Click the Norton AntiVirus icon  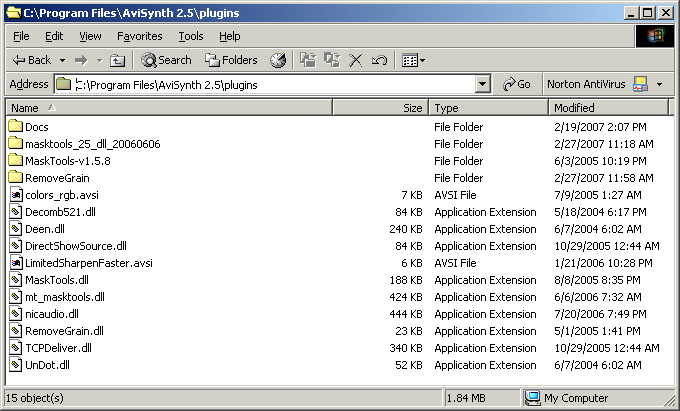(x=640, y=84)
